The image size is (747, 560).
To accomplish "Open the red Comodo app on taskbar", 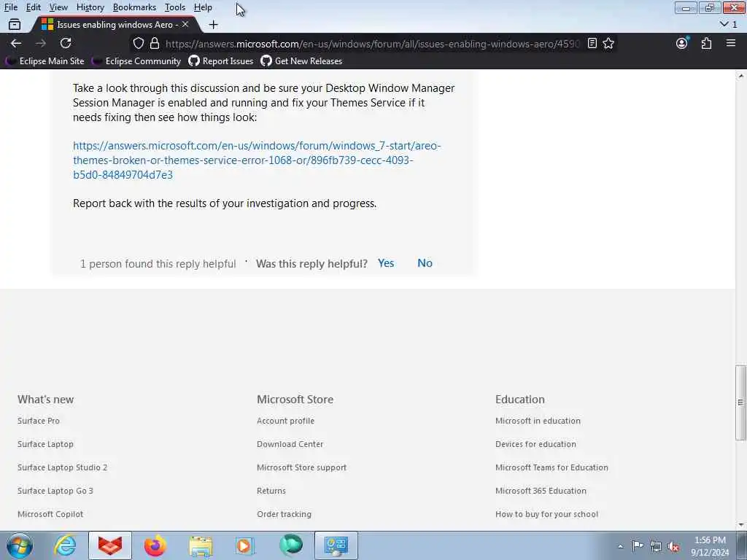I will (x=110, y=545).
